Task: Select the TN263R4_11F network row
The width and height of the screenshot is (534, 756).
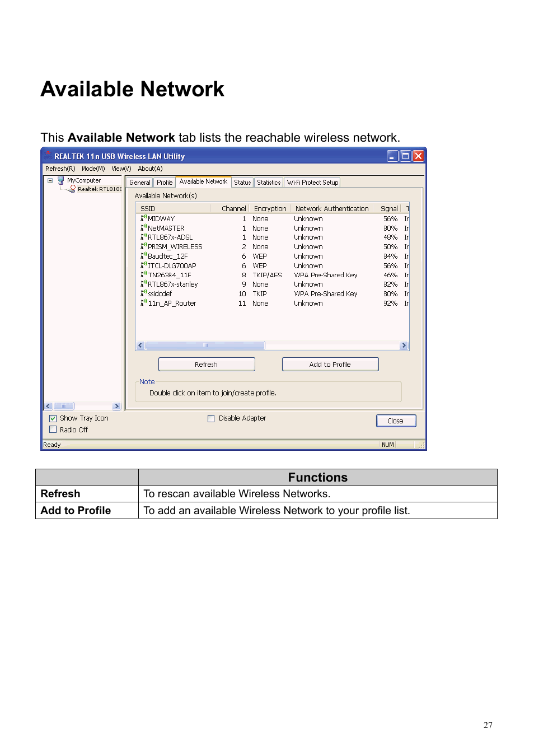Action: (x=273, y=274)
